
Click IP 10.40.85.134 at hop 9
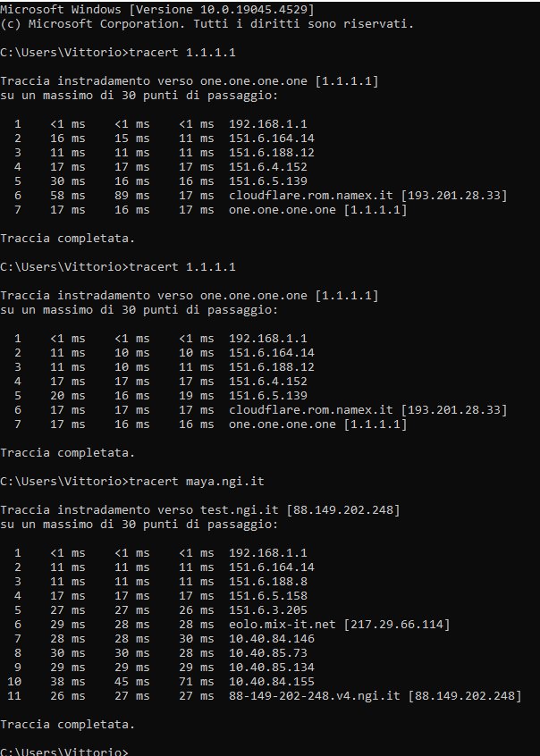(x=271, y=668)
